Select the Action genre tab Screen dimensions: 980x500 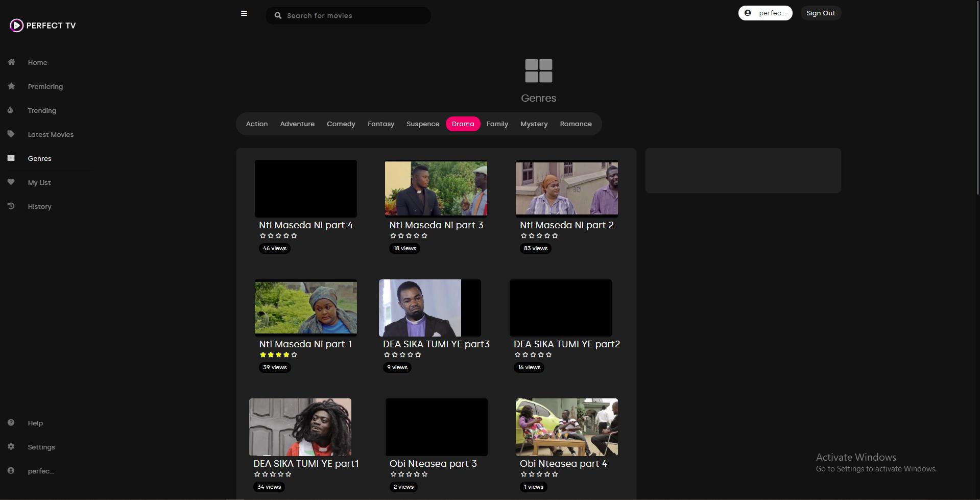point(257,124)
